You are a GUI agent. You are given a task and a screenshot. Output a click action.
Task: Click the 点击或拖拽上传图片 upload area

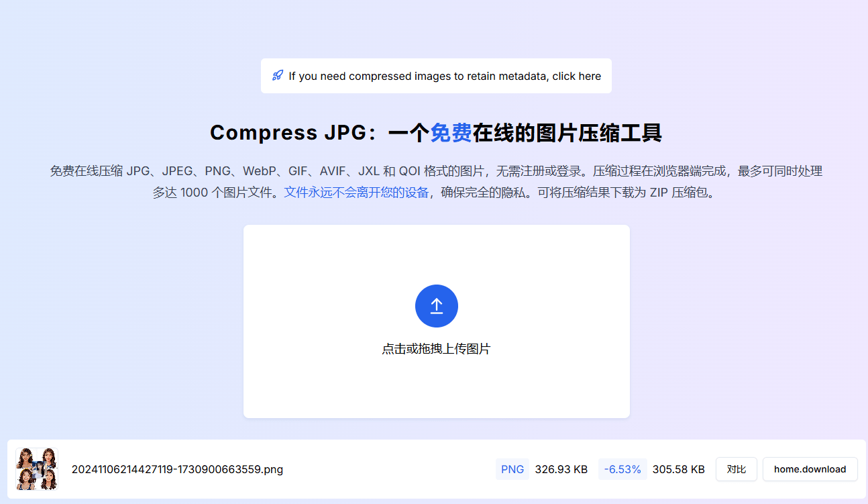pos(436,348)
